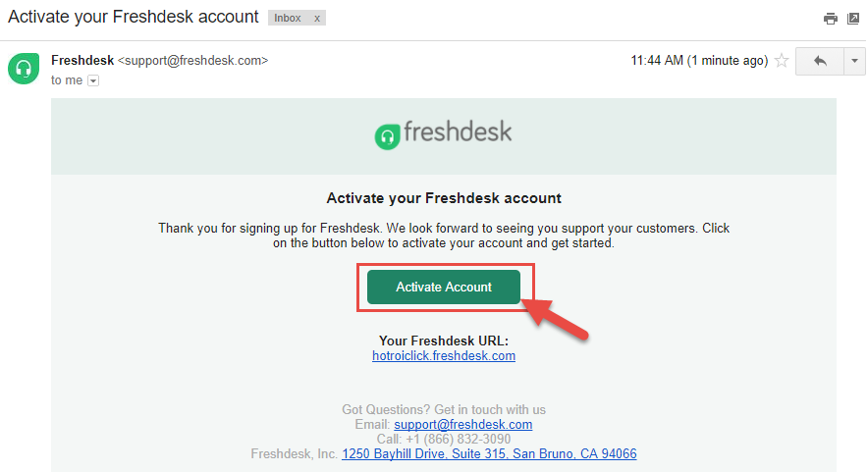Click sender name Freshdesk
Screen dimensions: 868x472
(81, 60)
